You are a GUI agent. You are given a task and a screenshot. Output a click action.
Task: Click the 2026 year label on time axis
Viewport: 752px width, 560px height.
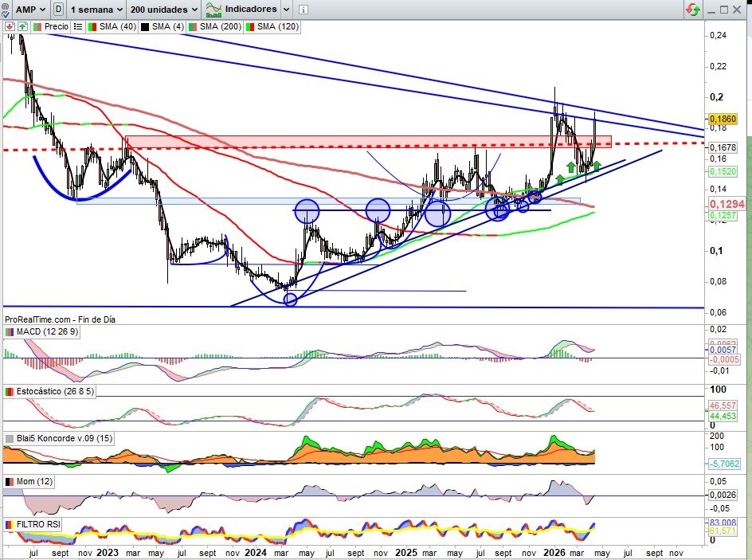tap(554, 552)
